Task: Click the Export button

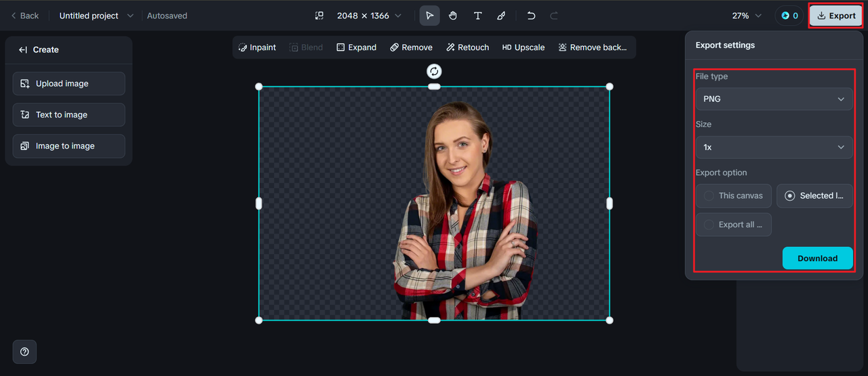Action: tap(836, 16)
